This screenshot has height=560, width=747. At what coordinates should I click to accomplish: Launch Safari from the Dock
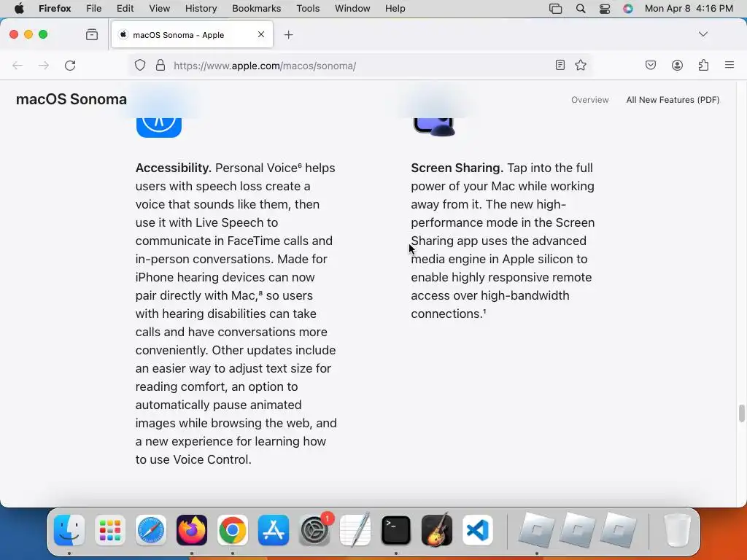[x=151, y=530]
